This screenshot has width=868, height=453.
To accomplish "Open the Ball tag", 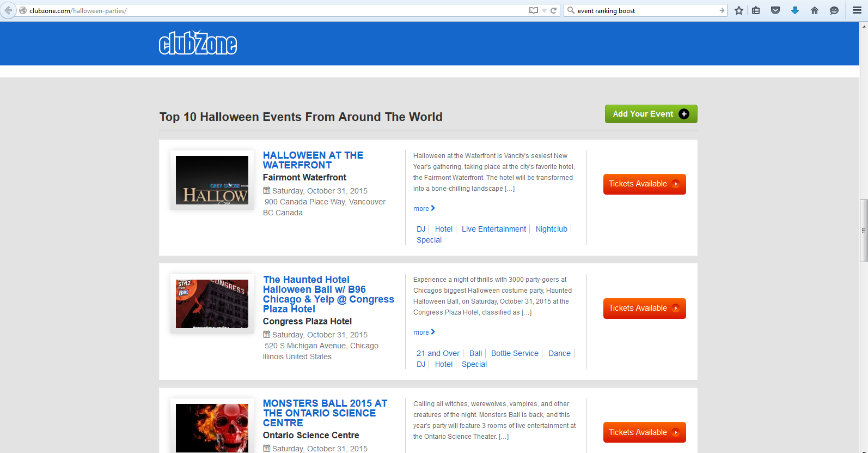I will point(475,353).
